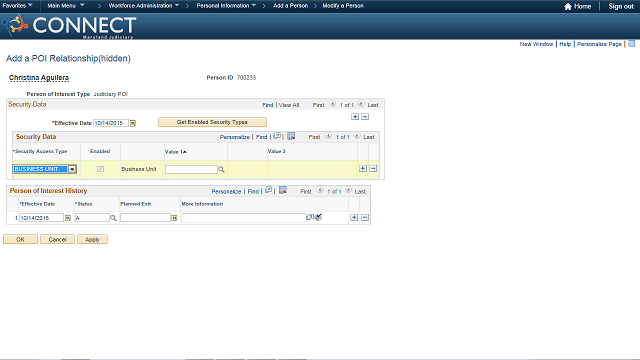This screenshot has width=640, height=360.
Task: Show next row in inner Security Data grid
Action: click(356, 136)
